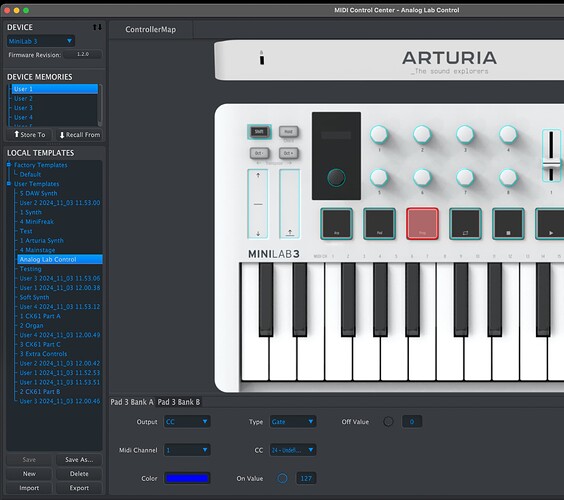The height and width of the screenshot is (500, 564).
Task: Select the Oct+ button
Action: (288, 153)
